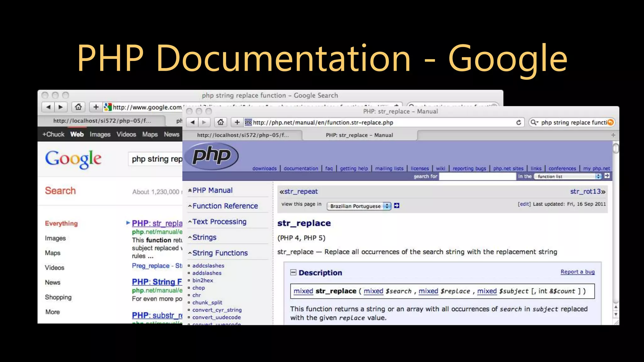The image size is (644, 362).
Task: Open Function Reference in the sidebar
Action: click(x=225, y=206)
